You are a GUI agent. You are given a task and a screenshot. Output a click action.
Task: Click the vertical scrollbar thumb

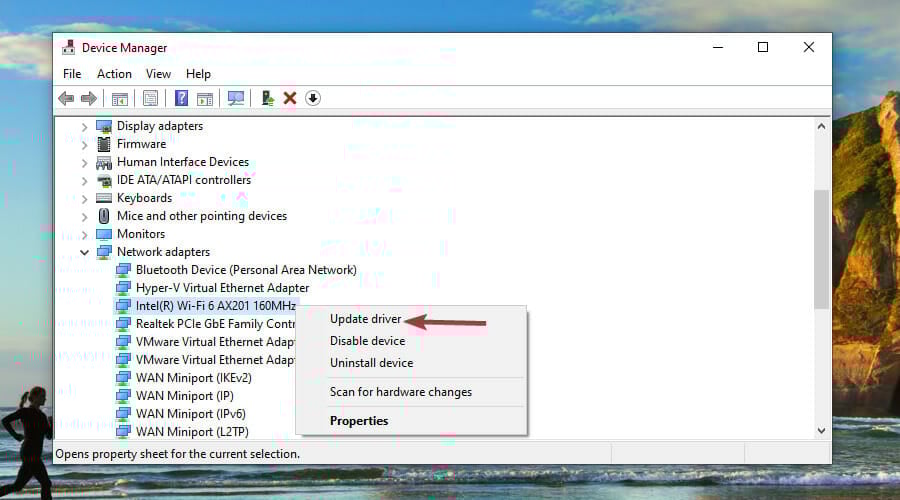[x=821, y=249]
